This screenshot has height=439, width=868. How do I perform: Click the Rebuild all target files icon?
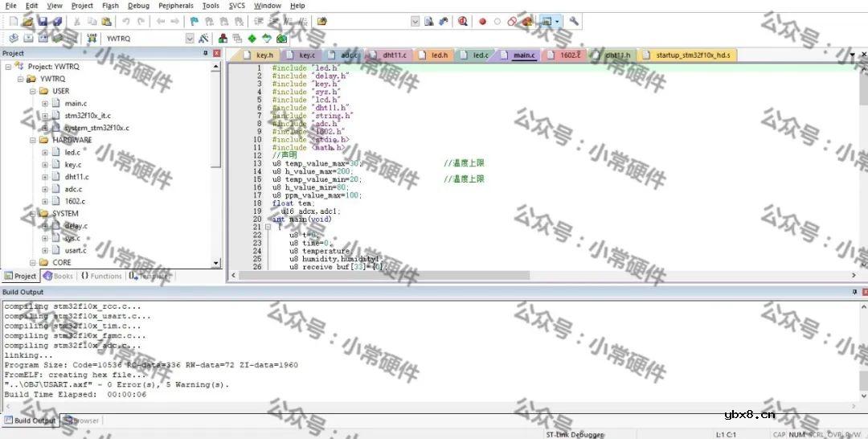pos(43,39)
